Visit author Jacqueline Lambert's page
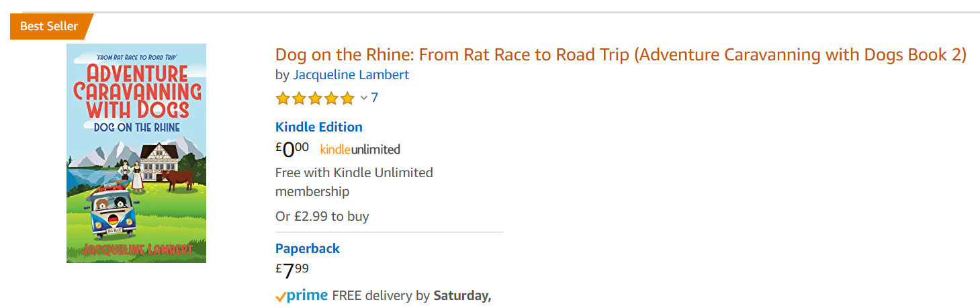 tap(351, 74)
